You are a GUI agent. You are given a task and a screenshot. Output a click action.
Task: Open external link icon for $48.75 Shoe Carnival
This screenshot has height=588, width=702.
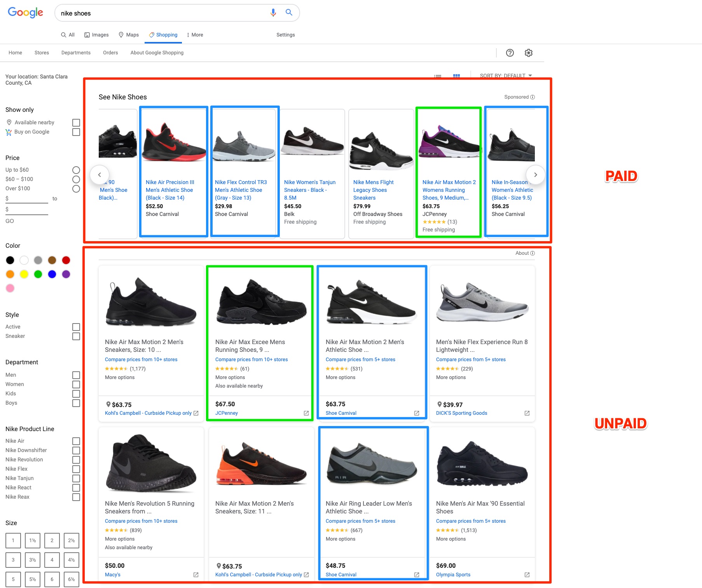(417, 575)
